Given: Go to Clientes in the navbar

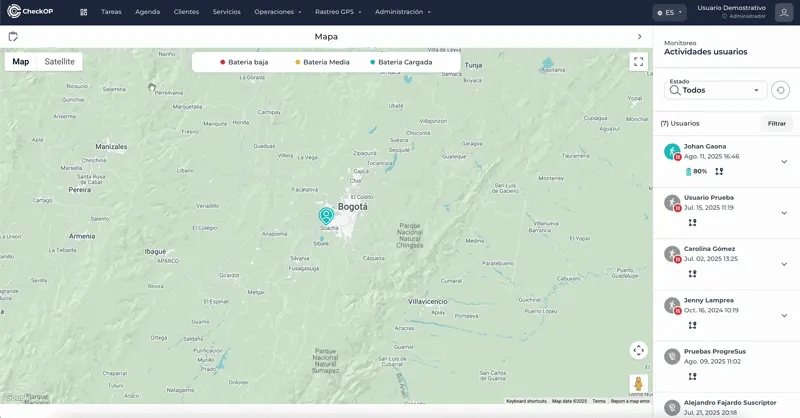Looking at the screenshot, I should pos(186,12).
